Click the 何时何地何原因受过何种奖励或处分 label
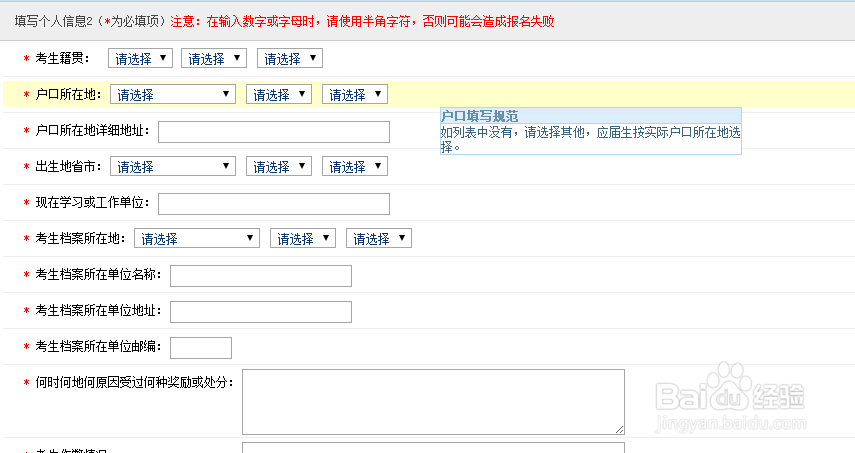 tap(134, 382)
